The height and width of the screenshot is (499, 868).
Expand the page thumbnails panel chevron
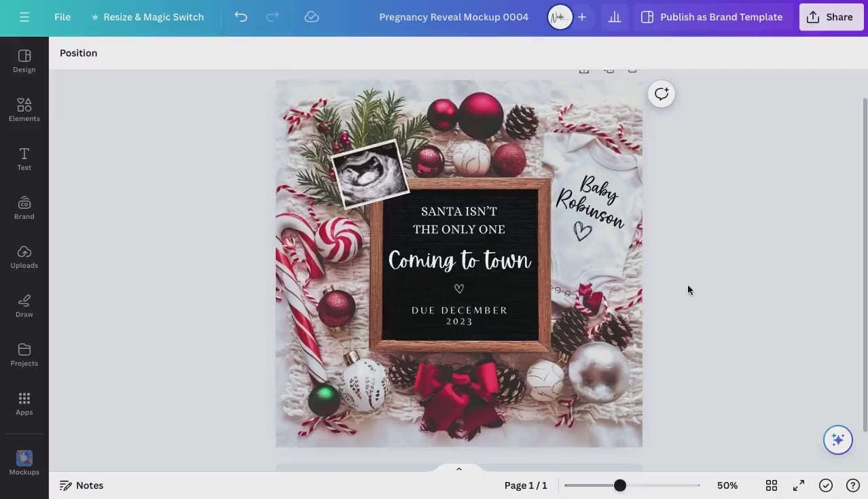459,469
